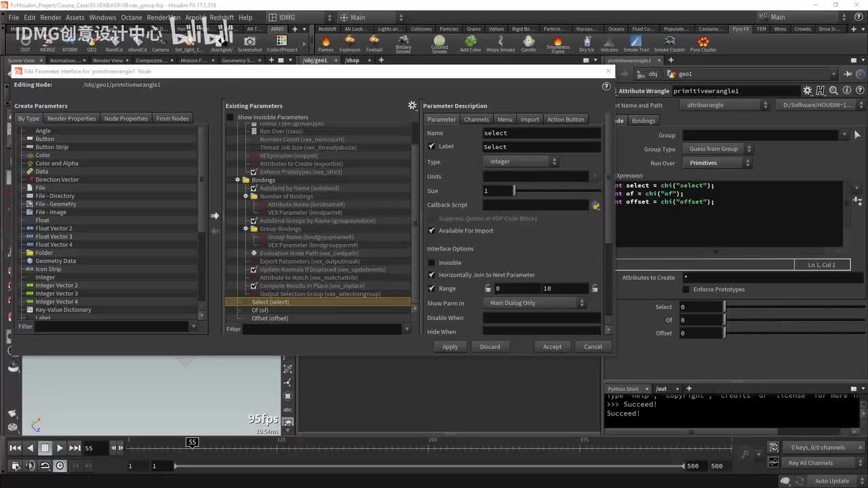The height and width of the screenshot is (488, 868).
Task: Click the Size slider track
Action: pos(556,191)
